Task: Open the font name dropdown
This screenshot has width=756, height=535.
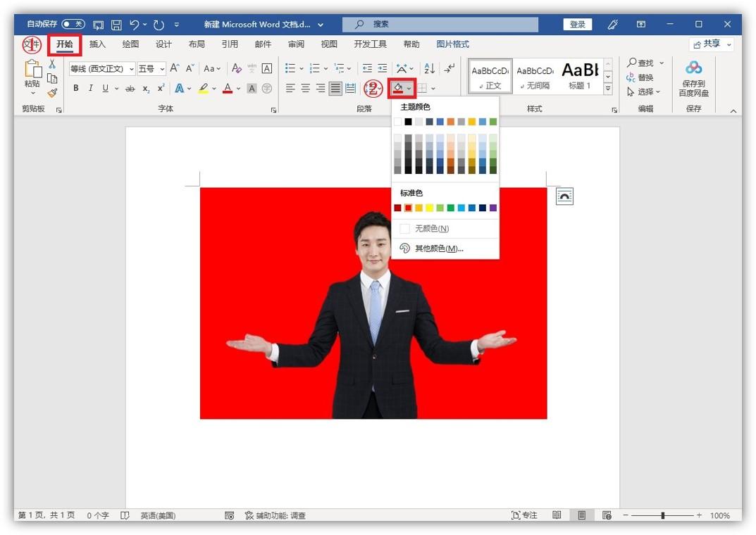Action: 132,69
